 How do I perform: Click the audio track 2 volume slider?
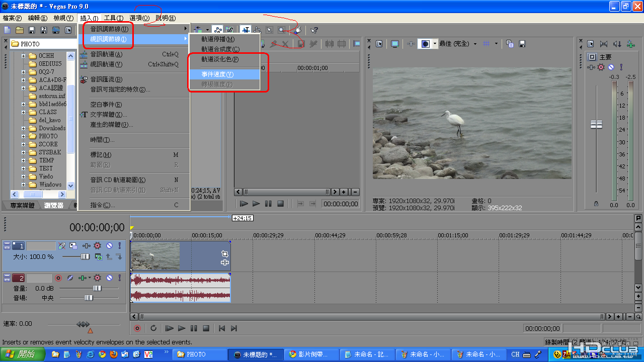click(97, 288)
